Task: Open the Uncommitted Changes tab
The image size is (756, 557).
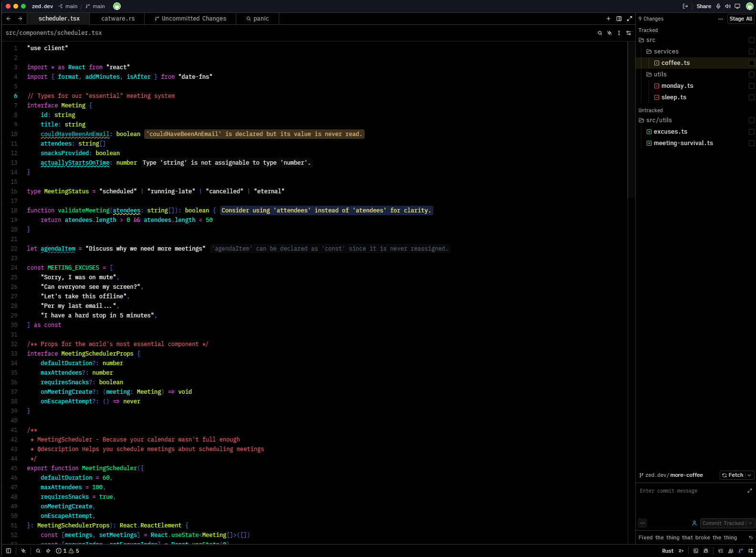Action: click(190, 19)
